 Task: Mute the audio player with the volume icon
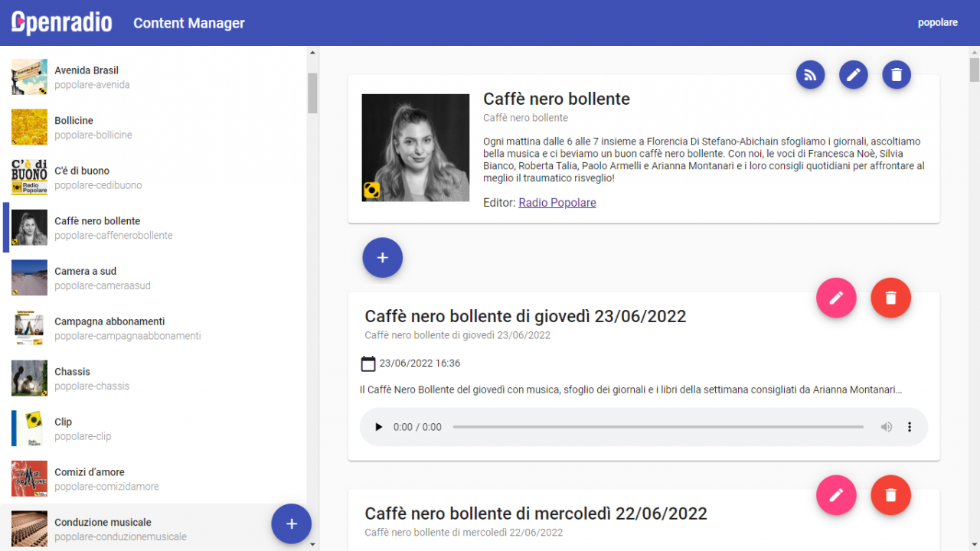point(886,427)
